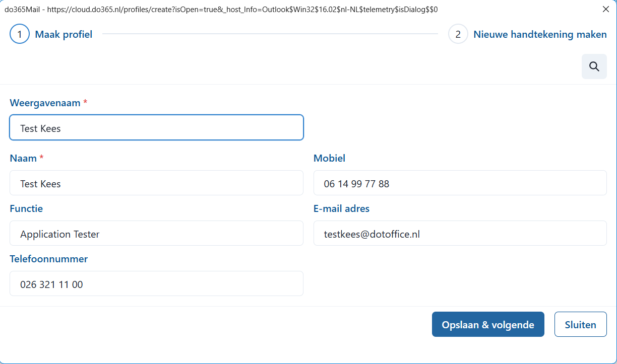Click the step 2 circle indicator
The image size is (617, 364).
tap(458, 34)
